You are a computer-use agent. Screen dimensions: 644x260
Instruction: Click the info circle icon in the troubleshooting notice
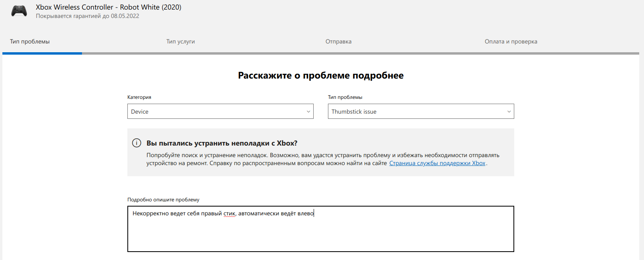pos(137,143)
